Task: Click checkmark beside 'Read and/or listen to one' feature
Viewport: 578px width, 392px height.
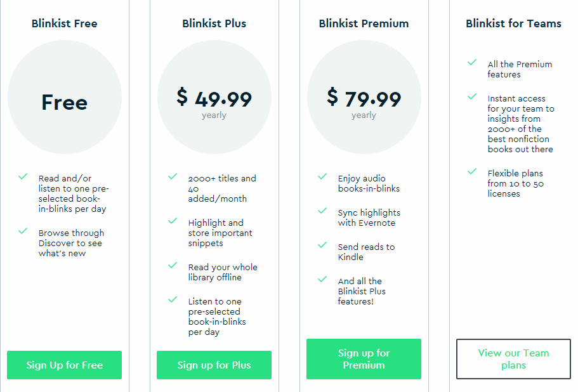Action: 23,176
